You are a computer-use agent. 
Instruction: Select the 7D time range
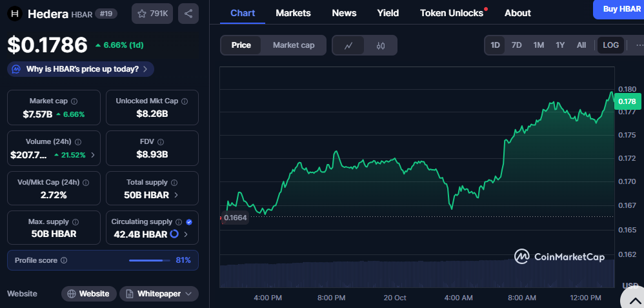point(516,45)
